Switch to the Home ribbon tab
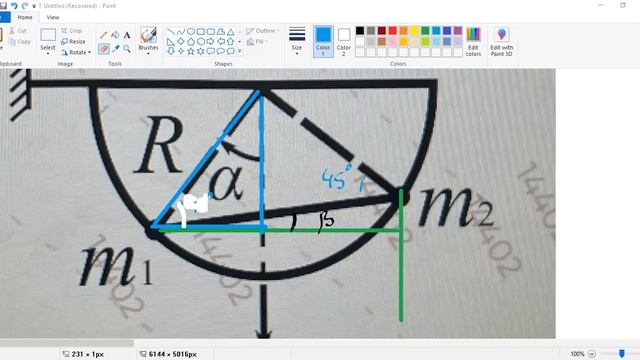Image resolution: width=640 pixels, height=360 pixels. pyautogui.click(x=25, y=17)
